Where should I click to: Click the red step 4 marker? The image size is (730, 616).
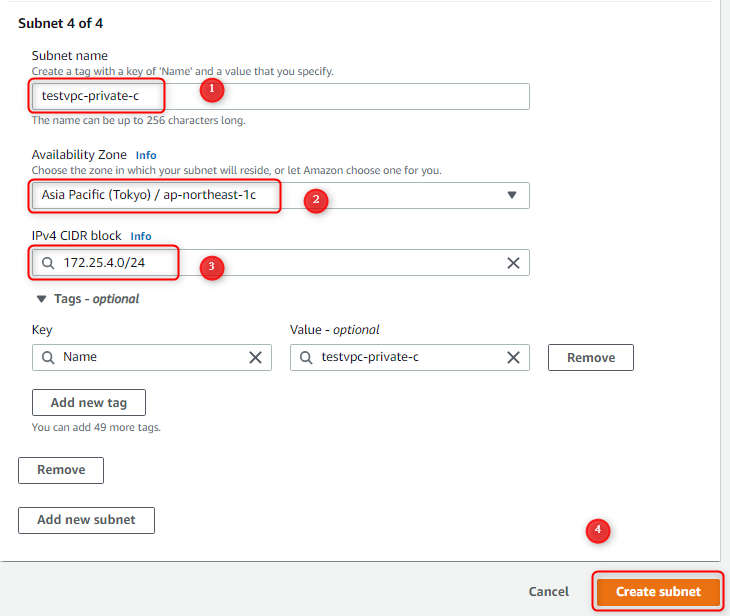[598, 531]
